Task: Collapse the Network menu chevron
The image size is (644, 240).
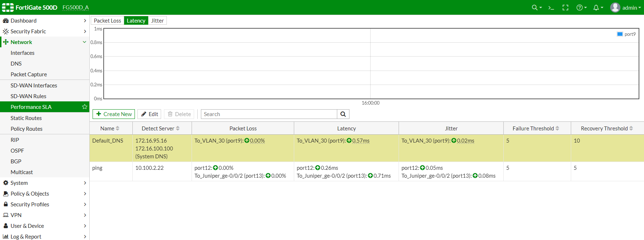Action: point(85,42)
